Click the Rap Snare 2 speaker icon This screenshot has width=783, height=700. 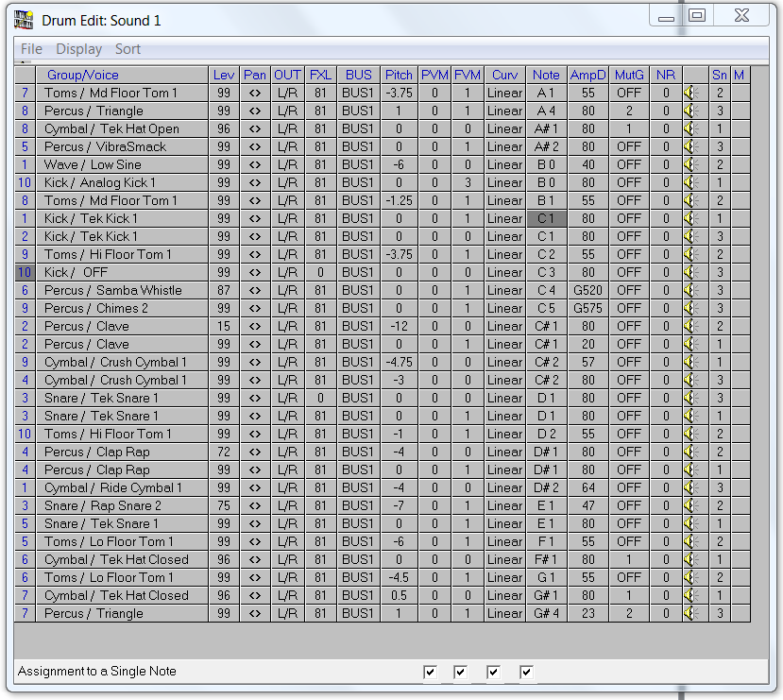[690, 505]
